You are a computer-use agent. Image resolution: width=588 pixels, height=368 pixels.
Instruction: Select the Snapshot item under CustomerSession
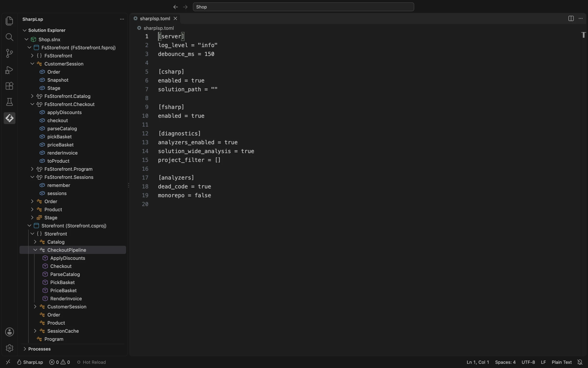(58, 80)
